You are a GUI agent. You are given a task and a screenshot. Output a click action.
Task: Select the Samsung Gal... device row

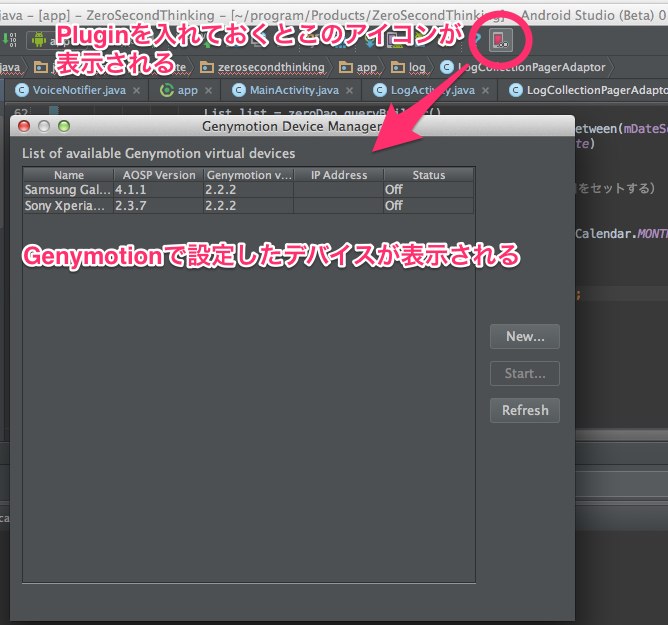tap(248, 190)
